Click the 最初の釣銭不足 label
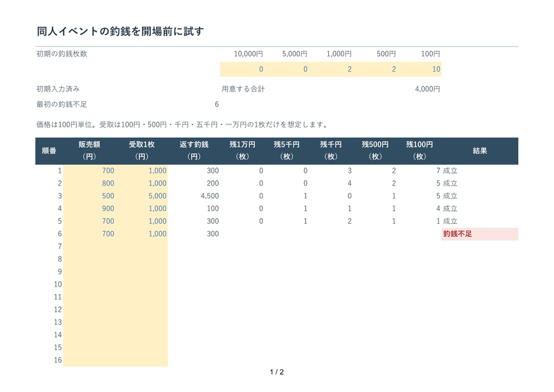 point(62,104)
